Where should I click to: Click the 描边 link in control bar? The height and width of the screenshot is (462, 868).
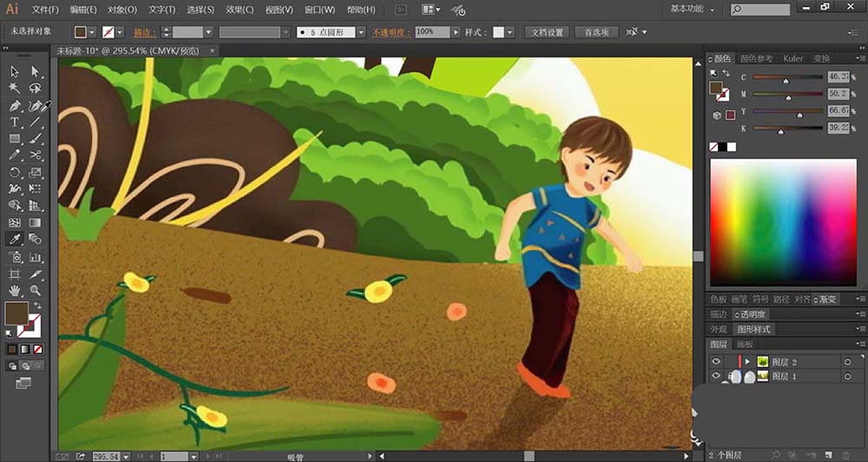click(x=144, y=32)
